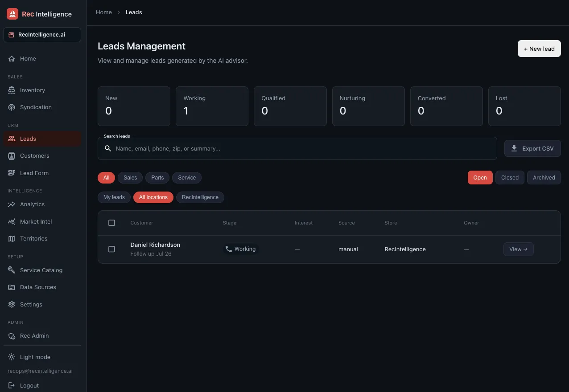The height and width of the screenshot is (392, 569).
Task: Click the Light mode sun icon
Action: coord(12,357)
